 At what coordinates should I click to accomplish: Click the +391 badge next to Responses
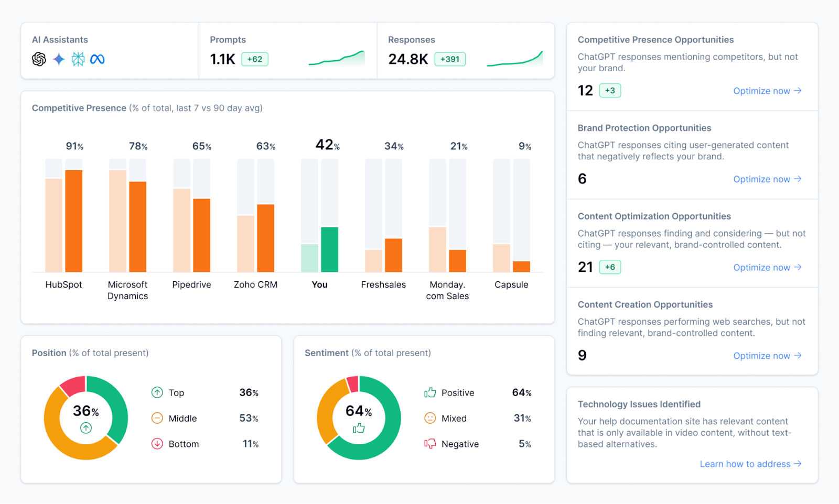[x=450, y=59]
